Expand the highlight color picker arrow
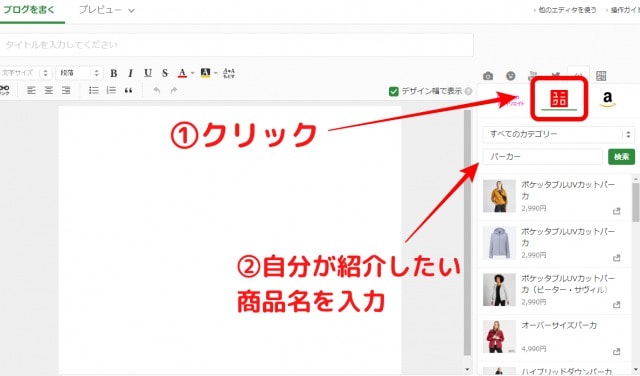The width and height of the screenshot is (640, 376). point(216,73)
